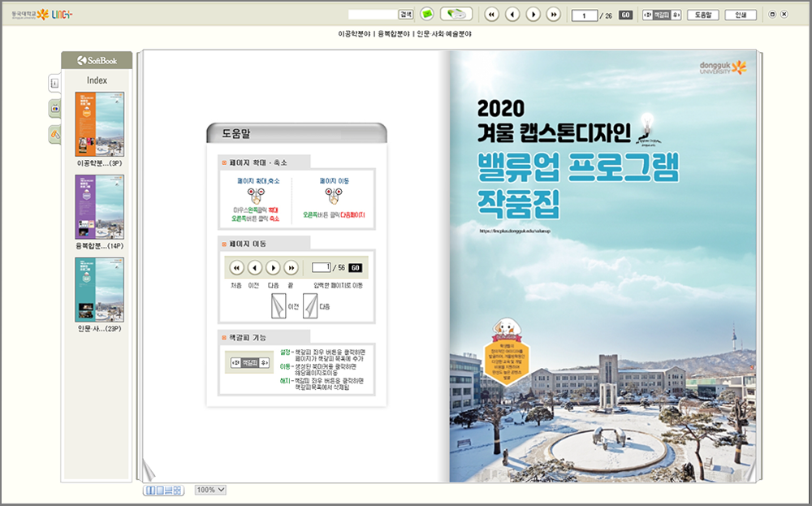
Task: Switch to fit-width view icon
Action: (169, 491)
